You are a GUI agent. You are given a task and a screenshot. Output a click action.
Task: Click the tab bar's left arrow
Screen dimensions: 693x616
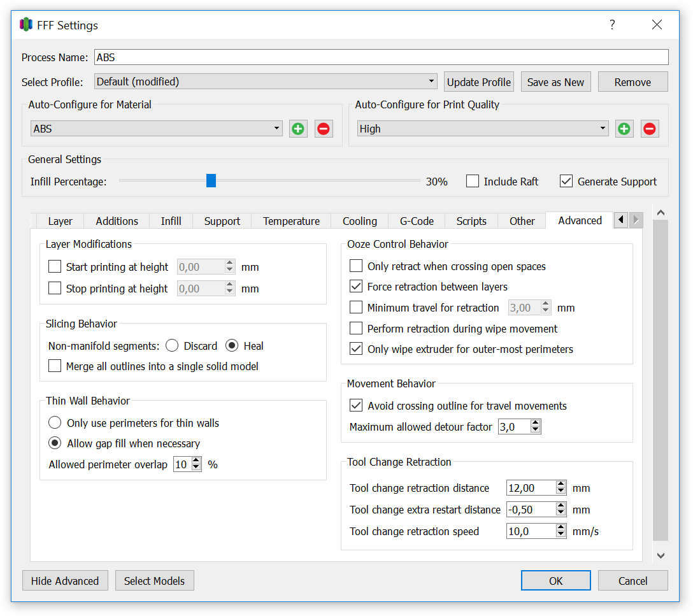tap(621, 220)
